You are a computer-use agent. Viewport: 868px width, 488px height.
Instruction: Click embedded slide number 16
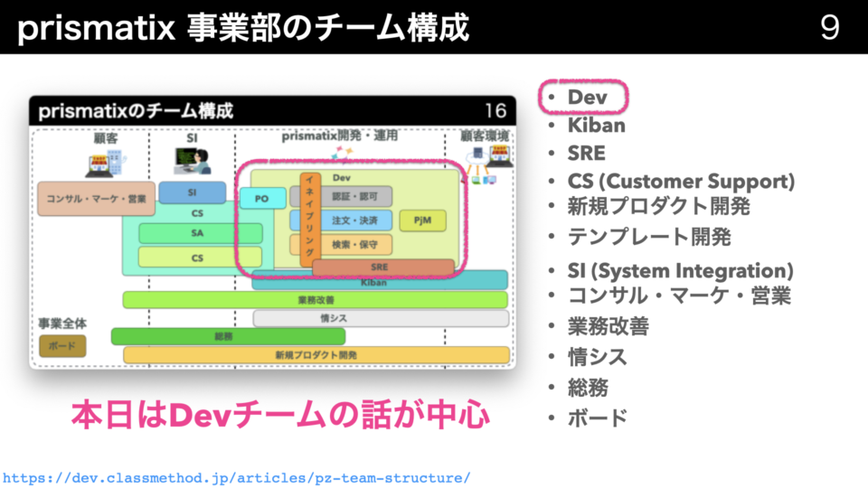point(495,110)
